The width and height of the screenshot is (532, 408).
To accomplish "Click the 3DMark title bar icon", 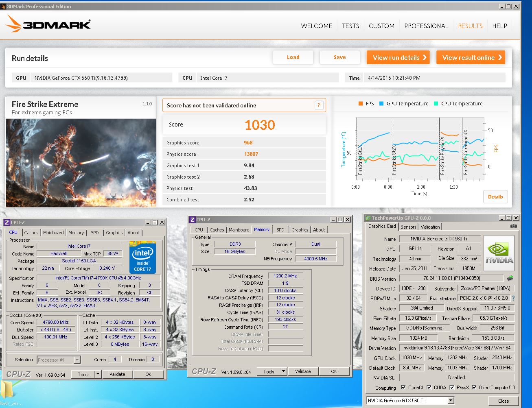I will point(3,7).
